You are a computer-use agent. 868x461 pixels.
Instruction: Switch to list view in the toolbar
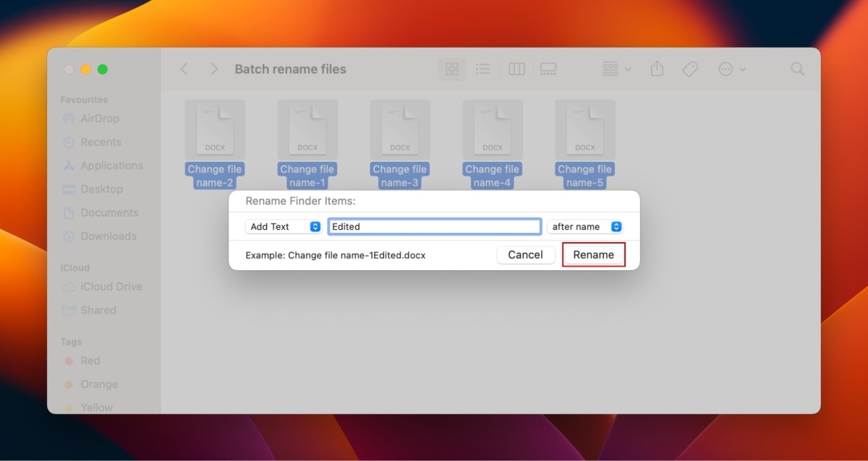pos(482,69)
